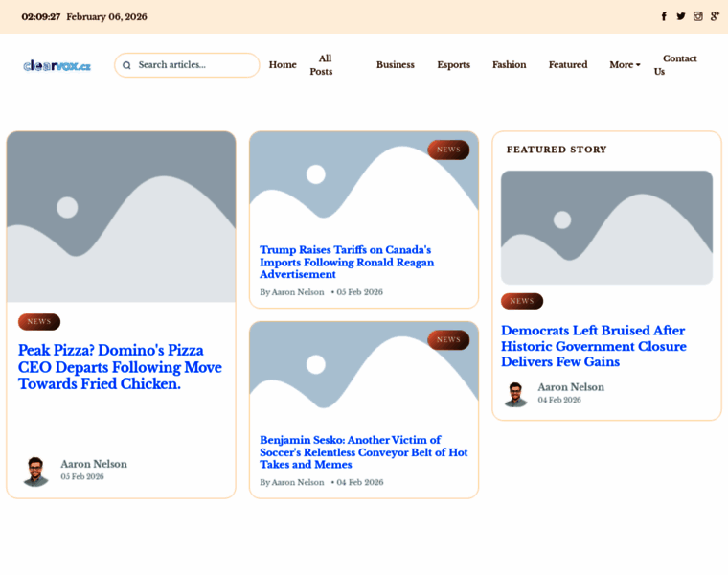Screen dimensions: 728x575
Task: Select the Esports navigation item
Action: (454, 65)
